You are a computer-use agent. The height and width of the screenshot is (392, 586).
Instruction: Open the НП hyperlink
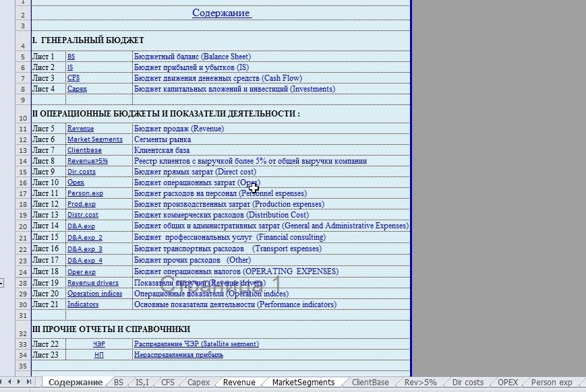99,354
